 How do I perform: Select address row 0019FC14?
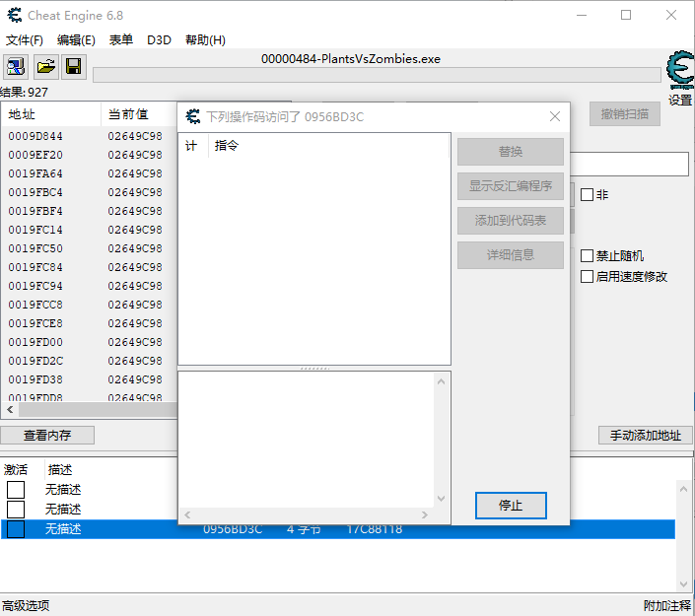[x=89, y=230]
